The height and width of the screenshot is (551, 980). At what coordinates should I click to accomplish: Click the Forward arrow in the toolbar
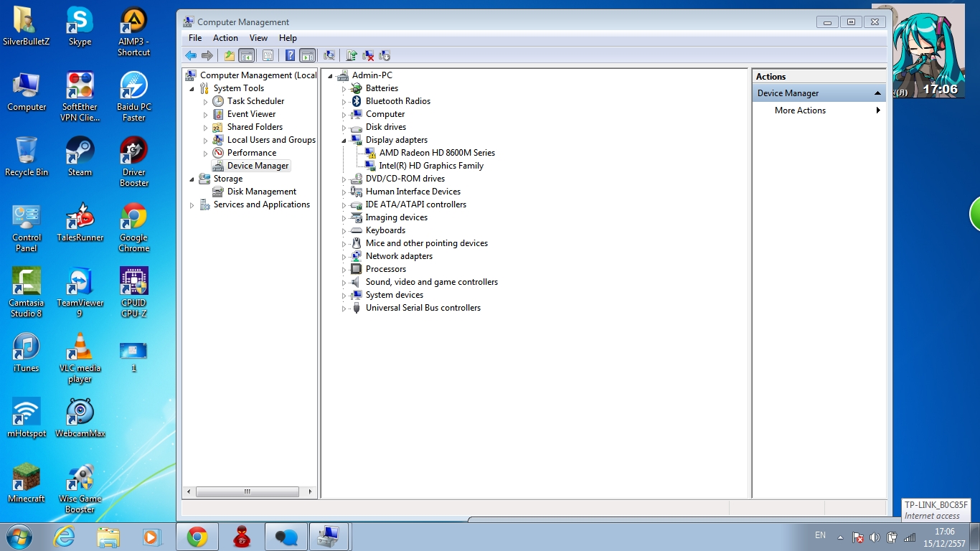coord(207,55)
